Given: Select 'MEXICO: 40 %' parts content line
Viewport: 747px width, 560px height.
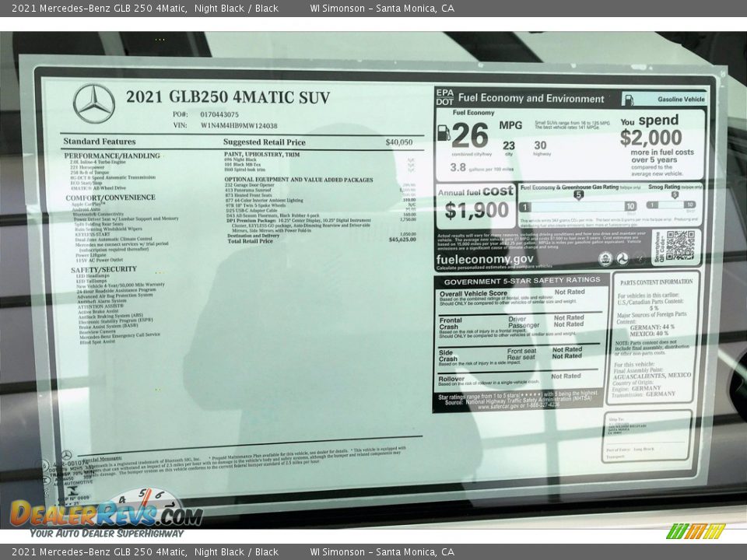Looking at the screenshot, I should [x=649, y=334].
